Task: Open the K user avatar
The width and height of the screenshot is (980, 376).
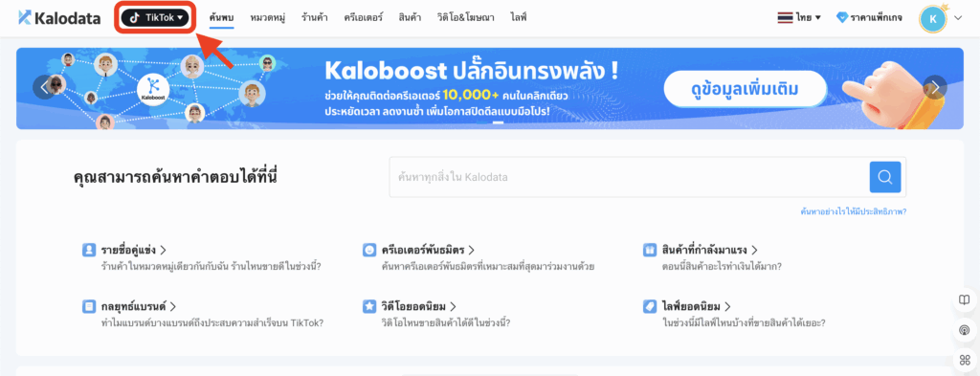Action: (x=932, y=19)
